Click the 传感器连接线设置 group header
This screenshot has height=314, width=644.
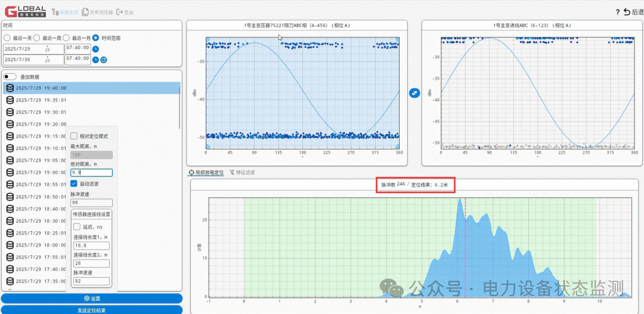(x=92, y=214)
